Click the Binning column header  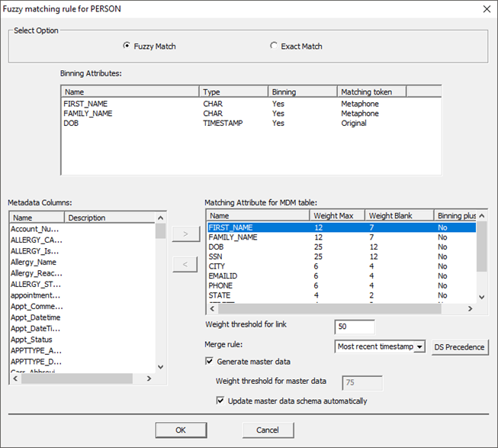(x=303, y=92)
